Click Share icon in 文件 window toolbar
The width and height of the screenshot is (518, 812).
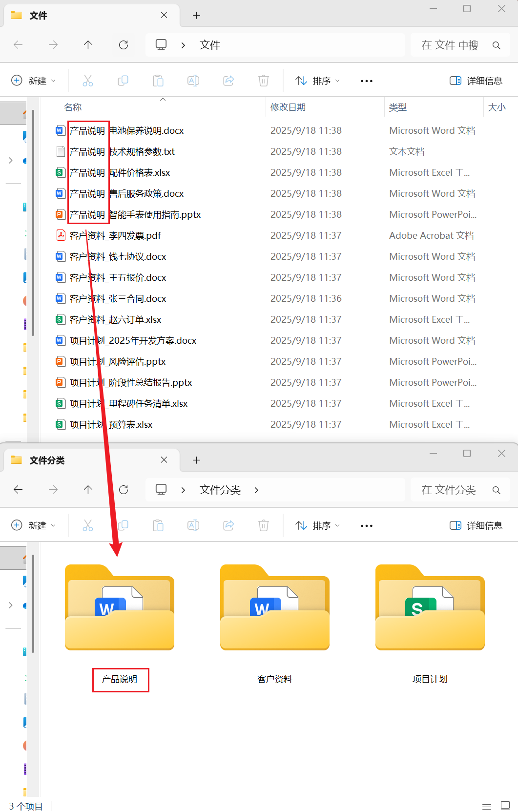228,81
